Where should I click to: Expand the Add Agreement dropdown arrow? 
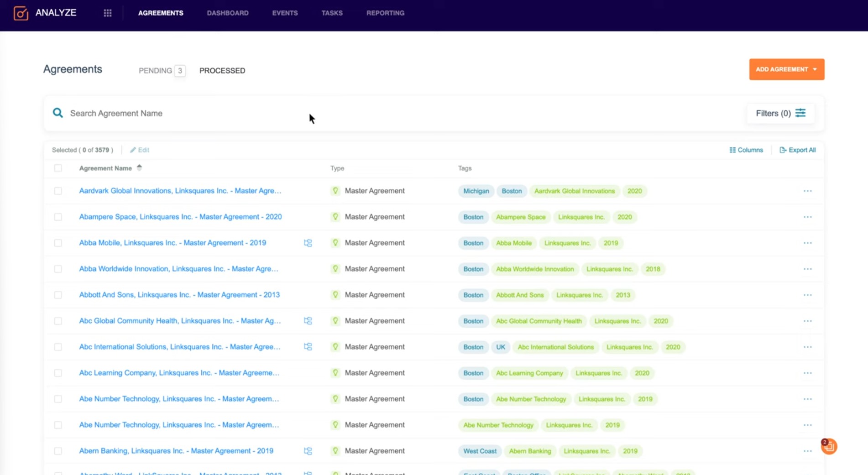point(815,69)
